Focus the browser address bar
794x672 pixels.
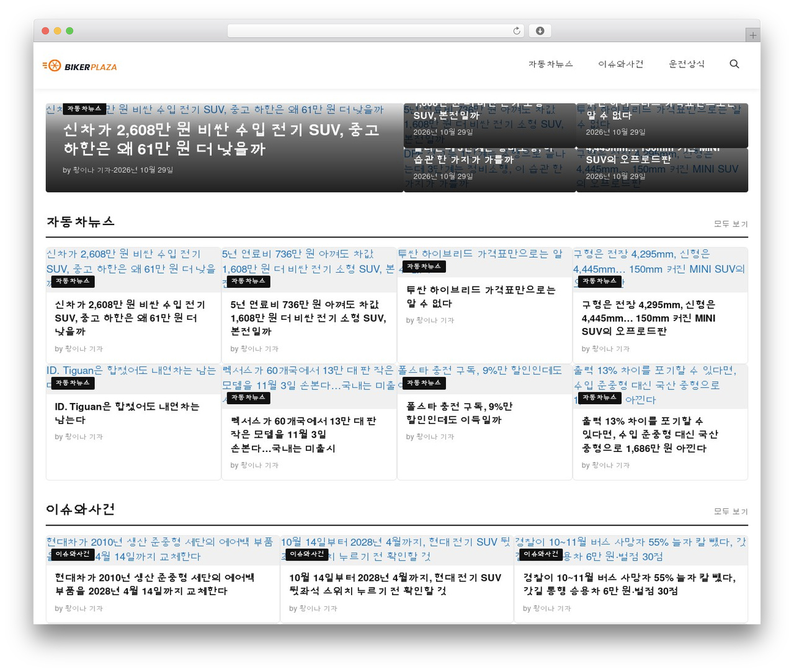pyautogui.click(x=376, y=31)
